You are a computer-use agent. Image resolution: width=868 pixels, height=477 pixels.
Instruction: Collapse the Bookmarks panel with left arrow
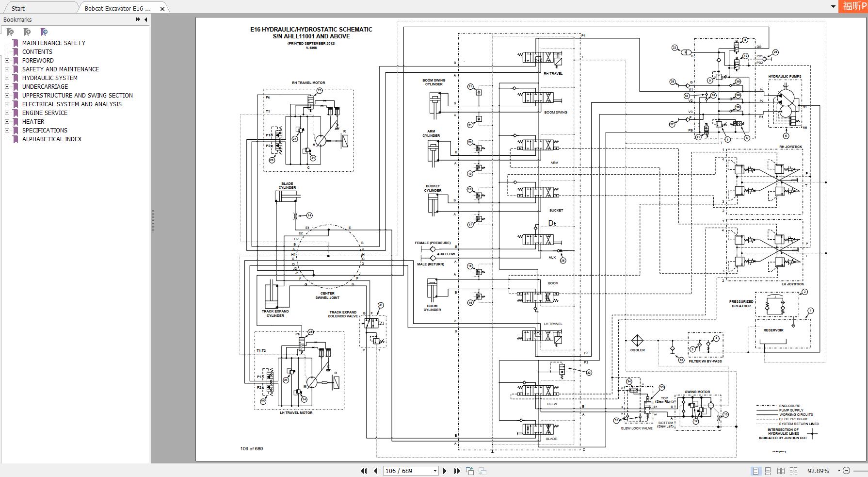(x=146, y=19)
